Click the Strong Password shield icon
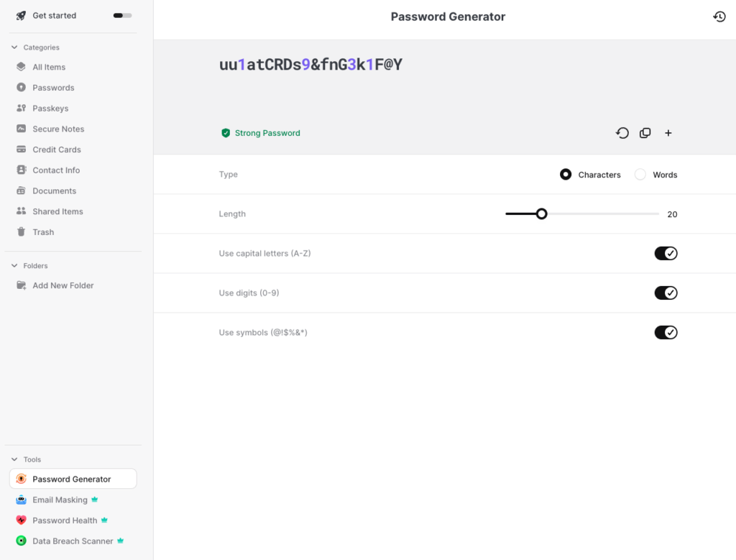The image size is (736, 560). tap(226, 133)
